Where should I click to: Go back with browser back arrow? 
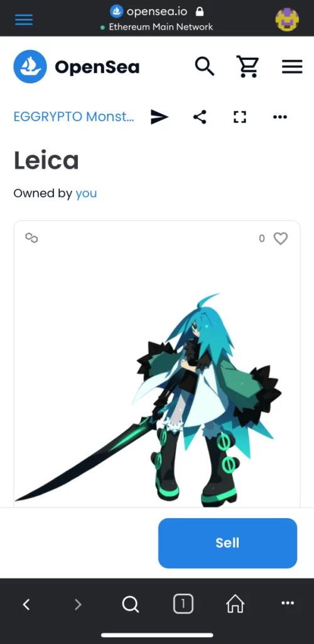[26, 604]
